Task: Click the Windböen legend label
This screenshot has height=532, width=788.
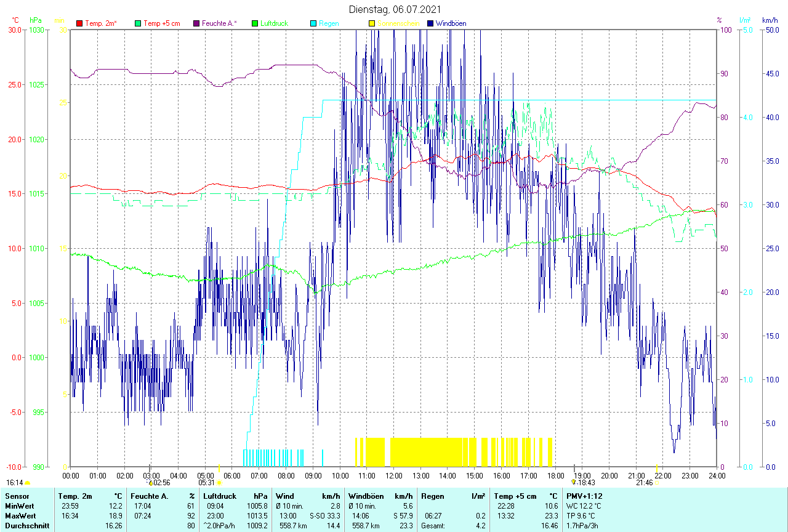Action: pyautogui.click(x=451, y=23)
